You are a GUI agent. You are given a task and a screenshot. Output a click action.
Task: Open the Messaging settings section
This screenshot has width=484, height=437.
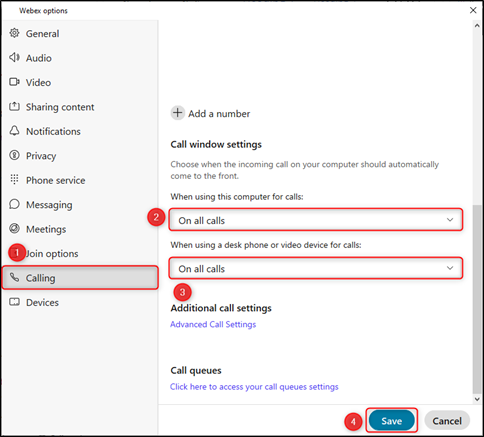pyautogui.click(x=80, y=204)
